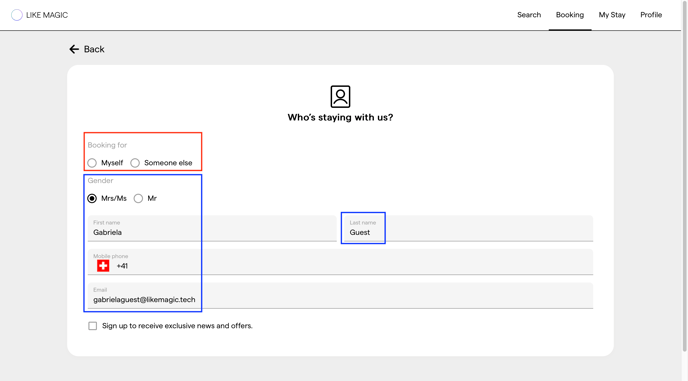
Task: Open the Search tab
Action: pyautogui.click(x=529, y=15)
